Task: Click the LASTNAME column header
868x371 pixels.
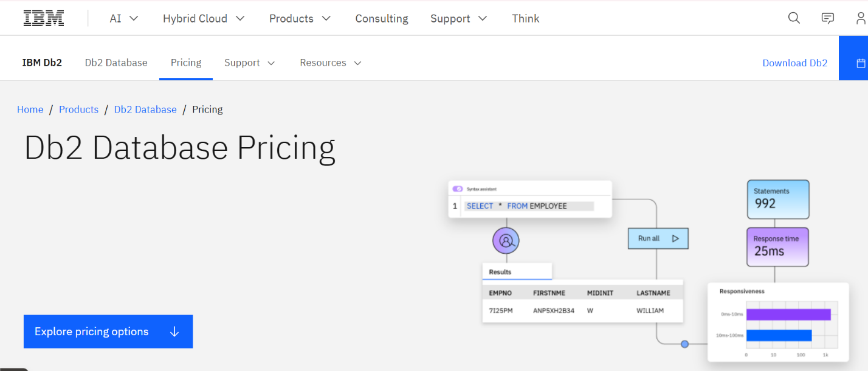Action: (653, 293)
